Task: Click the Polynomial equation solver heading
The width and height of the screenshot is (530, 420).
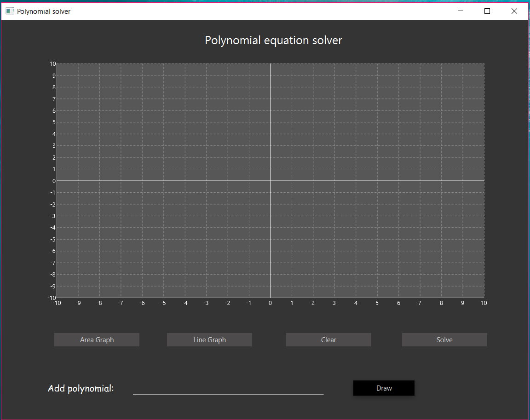Action: click(273, 40)
